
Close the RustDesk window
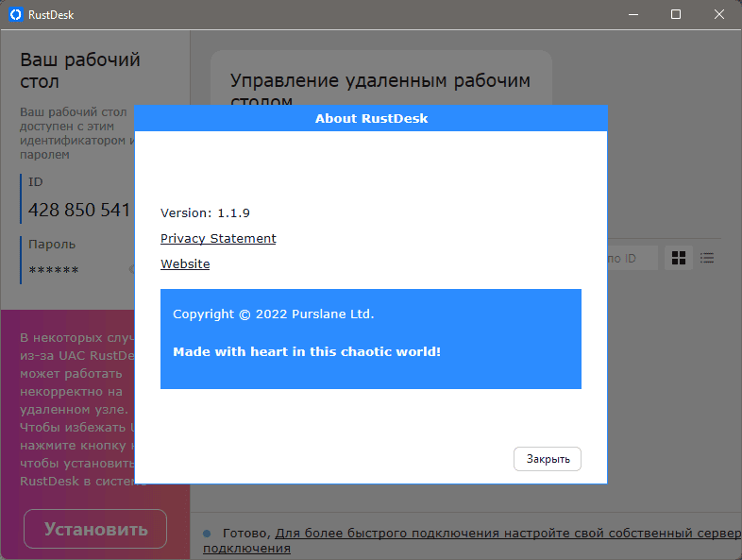coord(719,14)
